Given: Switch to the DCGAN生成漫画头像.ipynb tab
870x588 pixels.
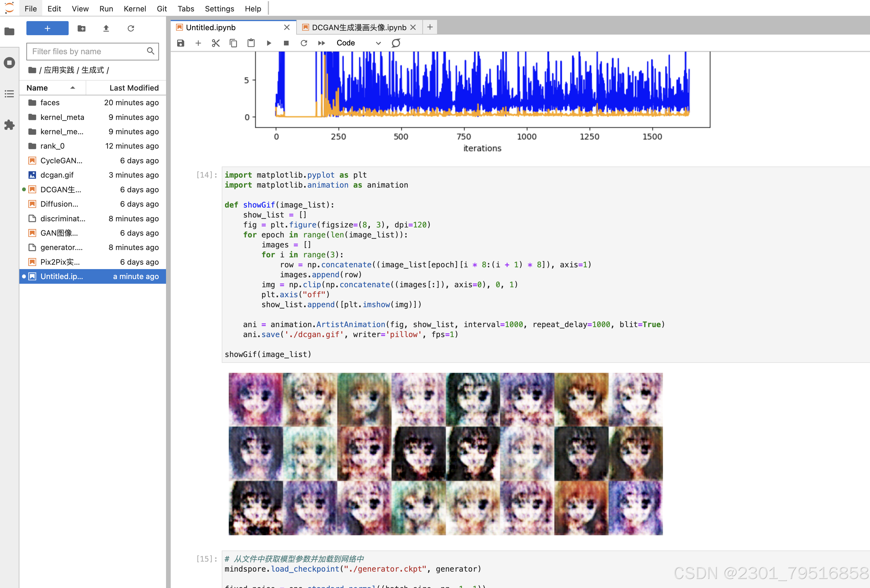Looking at the screenshot, I should point(358,27).
